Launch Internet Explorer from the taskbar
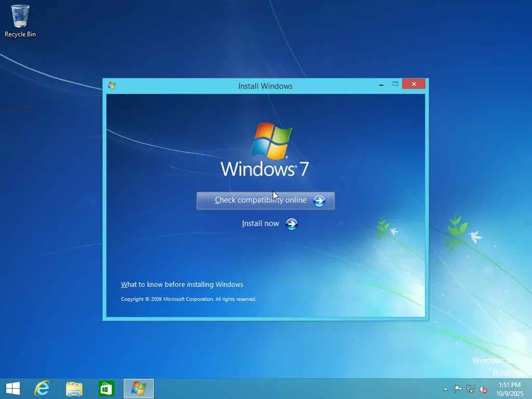532x399 pixels. 42,389
